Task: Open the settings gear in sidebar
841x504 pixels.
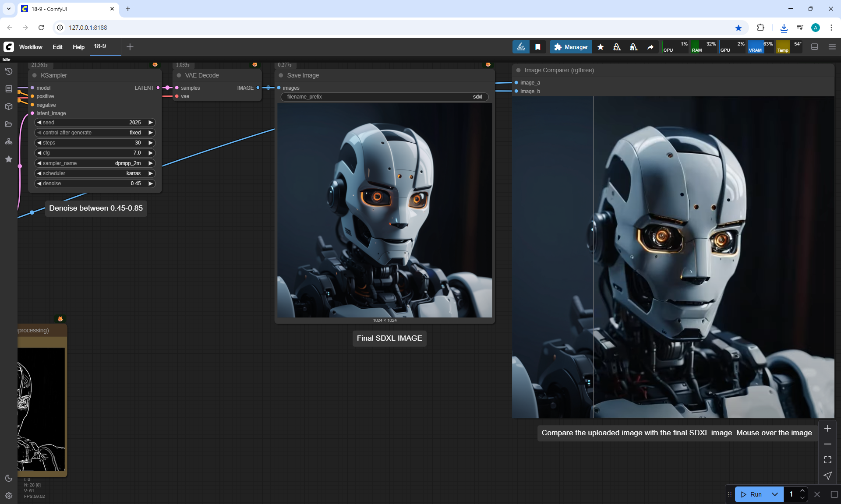Action: pos(8,496)
